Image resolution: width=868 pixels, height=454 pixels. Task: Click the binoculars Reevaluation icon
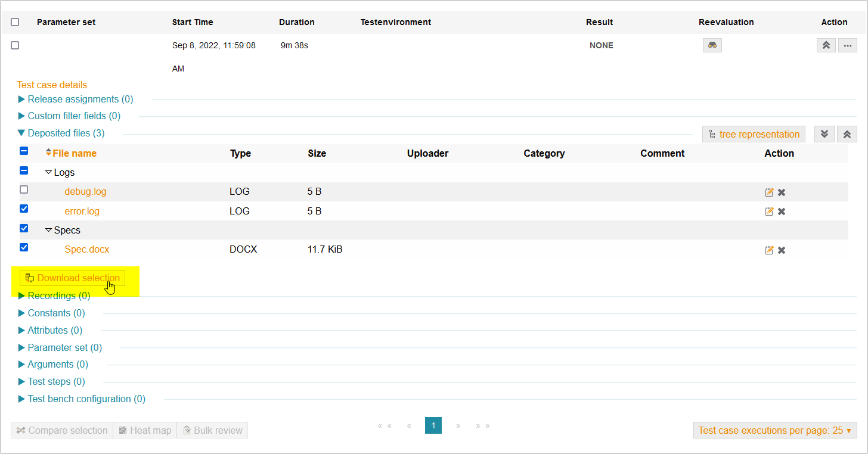(712, 45)
